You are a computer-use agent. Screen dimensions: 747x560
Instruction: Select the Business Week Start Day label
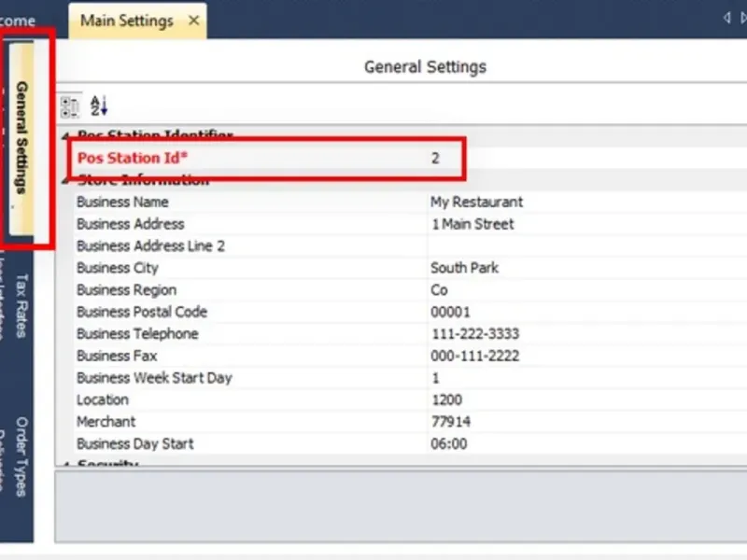[x=154, y=378]
